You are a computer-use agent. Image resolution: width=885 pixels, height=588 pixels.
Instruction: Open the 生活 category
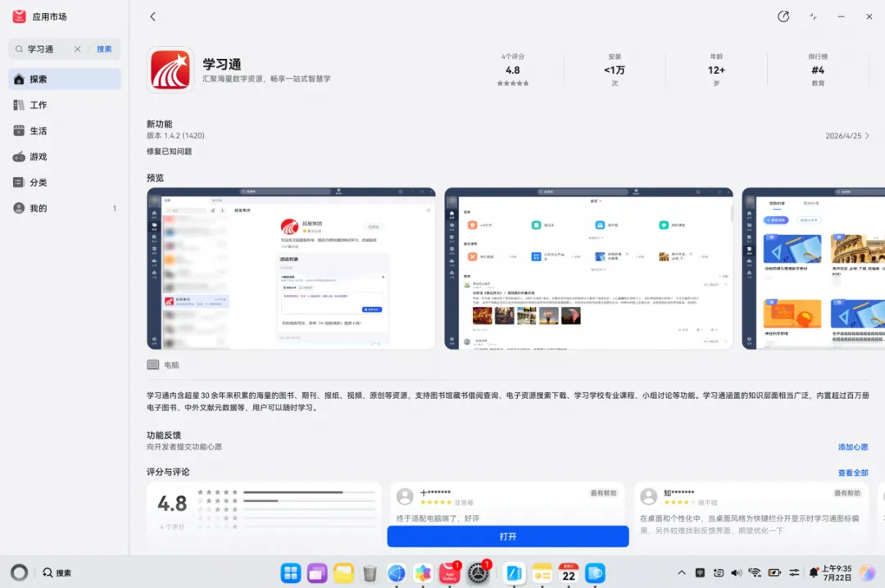pos(65,131)
